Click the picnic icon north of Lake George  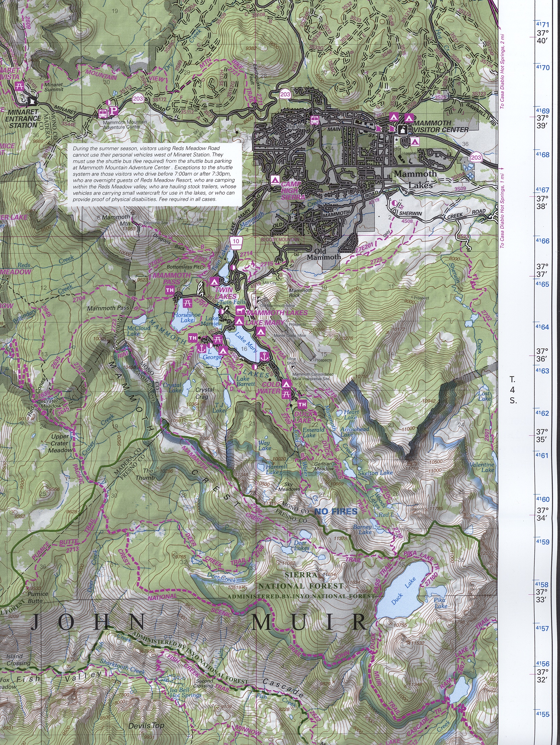pyautogui.click(x=217, y=340)
